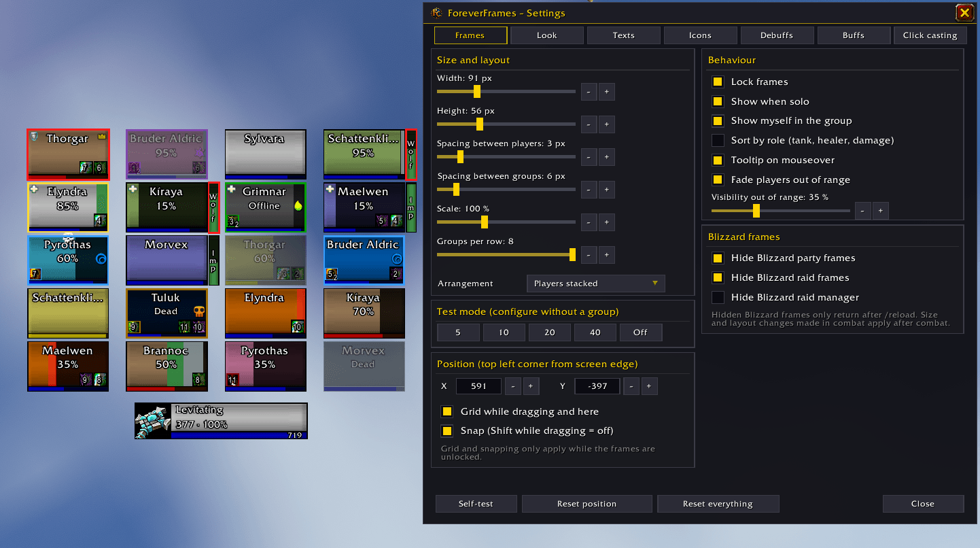Decrease Height with its minus button
This screenshot has width=980, height=548.
point(589,124)
